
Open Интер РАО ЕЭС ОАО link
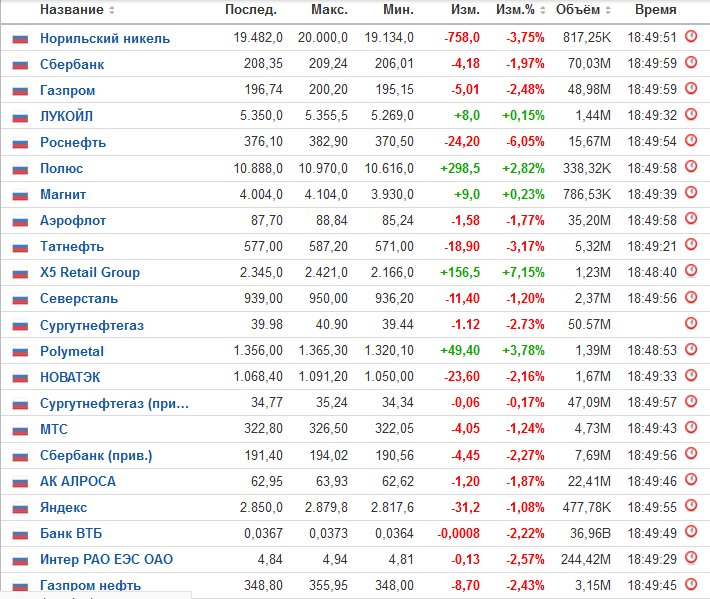pos(106,560)
